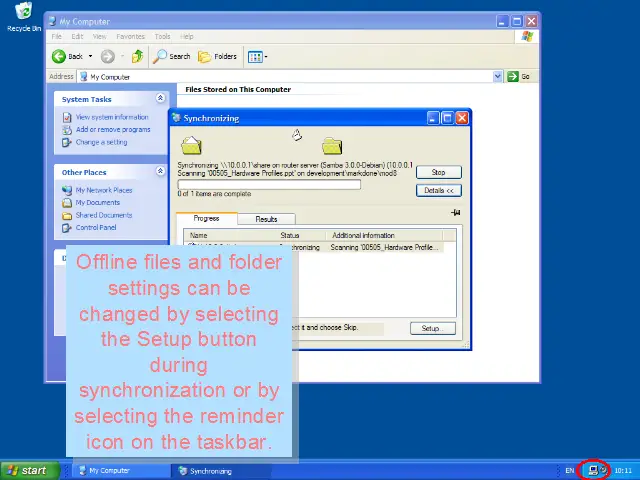The width and height of the screenshot is (640, 480).
Task: Click the round tray icon beside clock
Action: click(603, 470)
